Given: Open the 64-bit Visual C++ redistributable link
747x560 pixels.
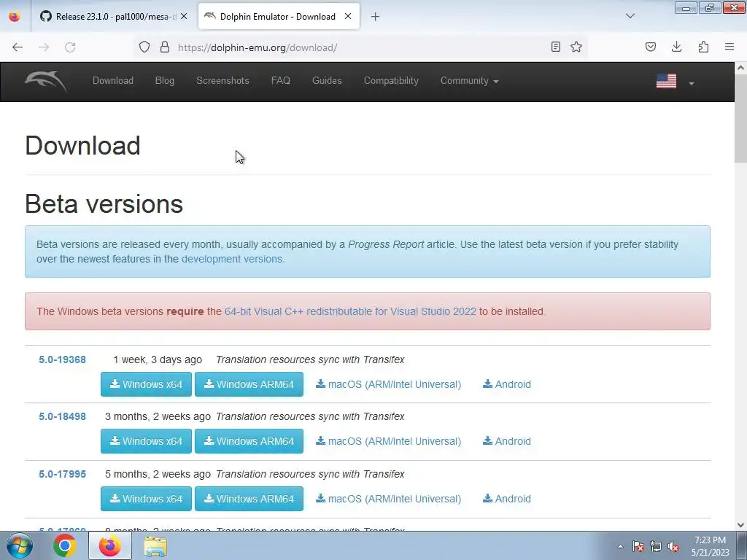Looking at the screenshot, I should coord(350,311).
